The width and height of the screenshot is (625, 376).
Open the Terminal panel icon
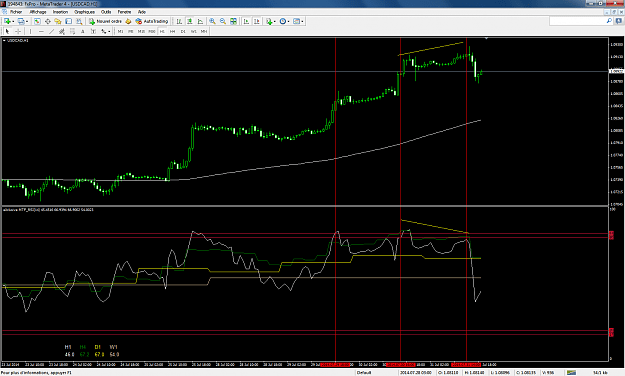69,21
